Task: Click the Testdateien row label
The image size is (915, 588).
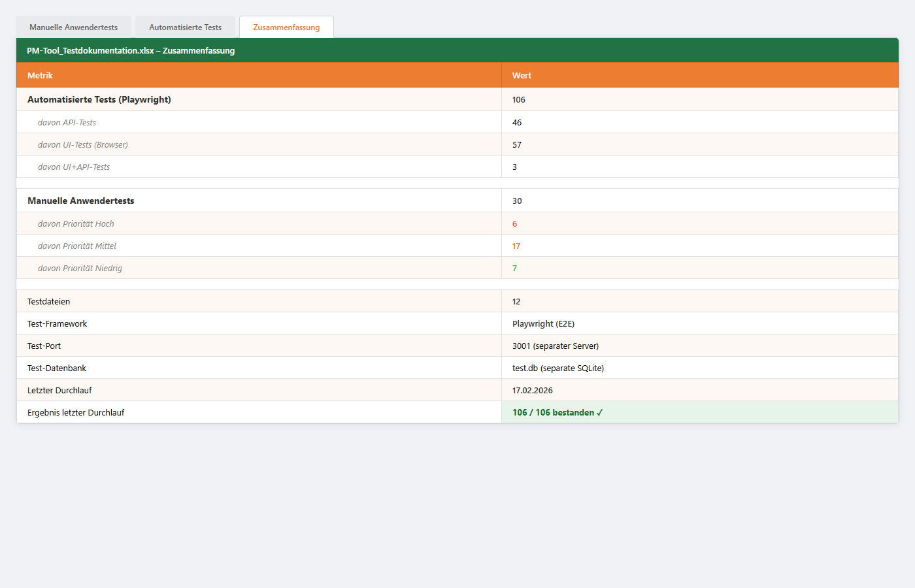Action: point(49,301)
